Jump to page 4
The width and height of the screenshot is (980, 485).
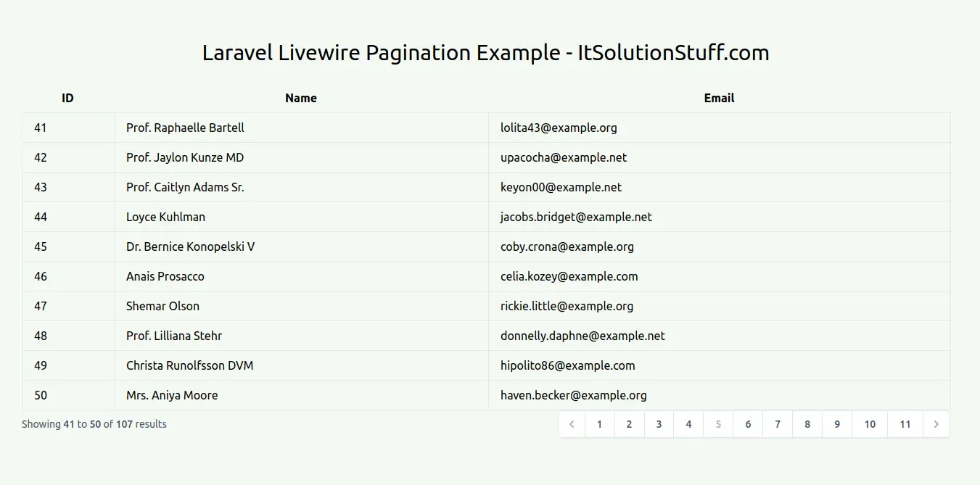pos(688,424)
